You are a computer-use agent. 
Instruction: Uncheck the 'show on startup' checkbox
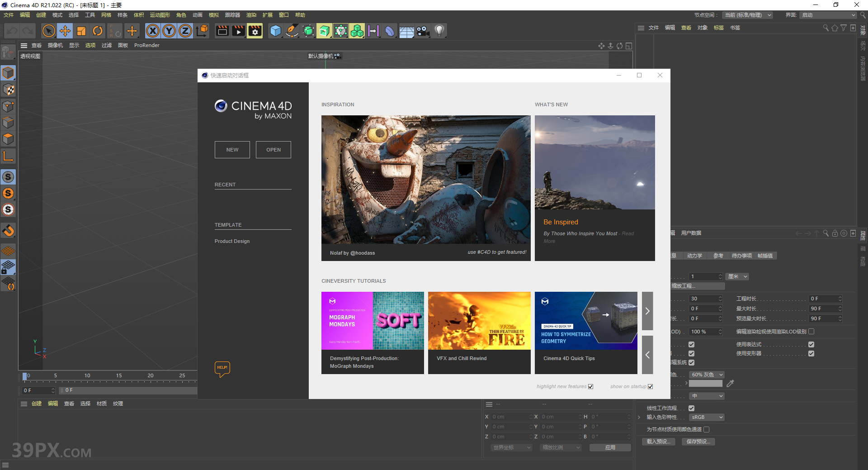coord(650,386)
